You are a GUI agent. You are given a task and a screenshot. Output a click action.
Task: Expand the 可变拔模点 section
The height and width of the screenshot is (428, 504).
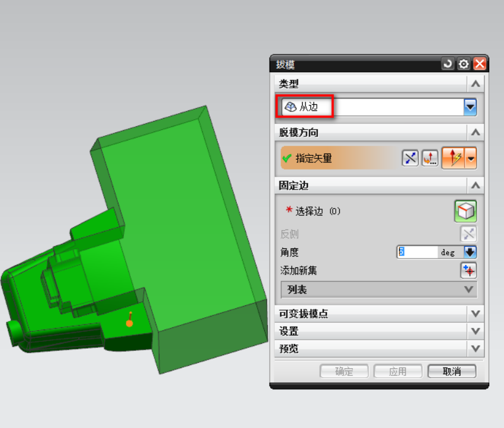476,314
